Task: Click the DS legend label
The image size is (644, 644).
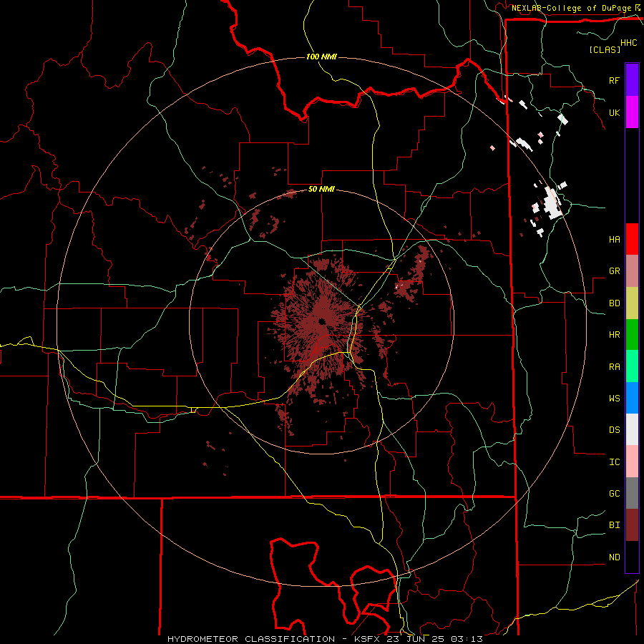Action: coord(614,429)
